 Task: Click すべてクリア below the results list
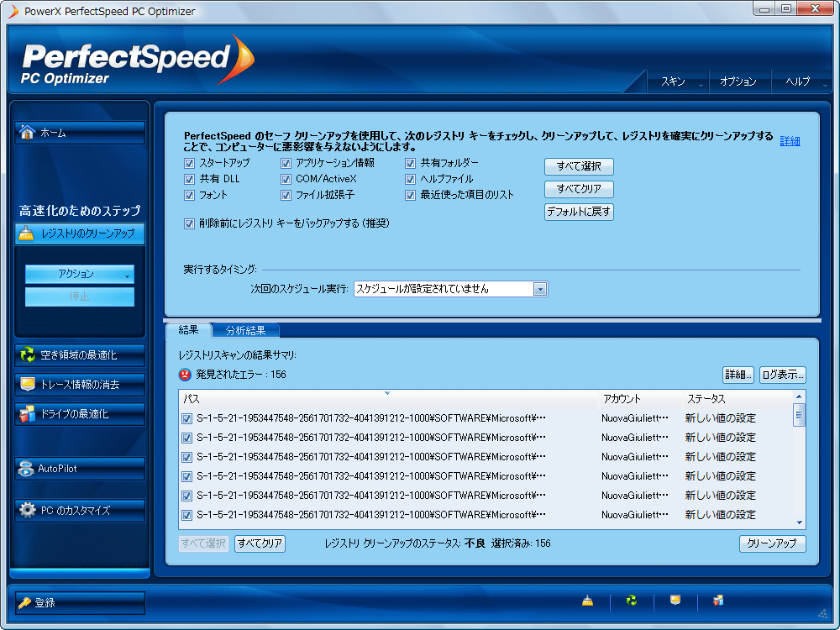(x=260, y=543)
